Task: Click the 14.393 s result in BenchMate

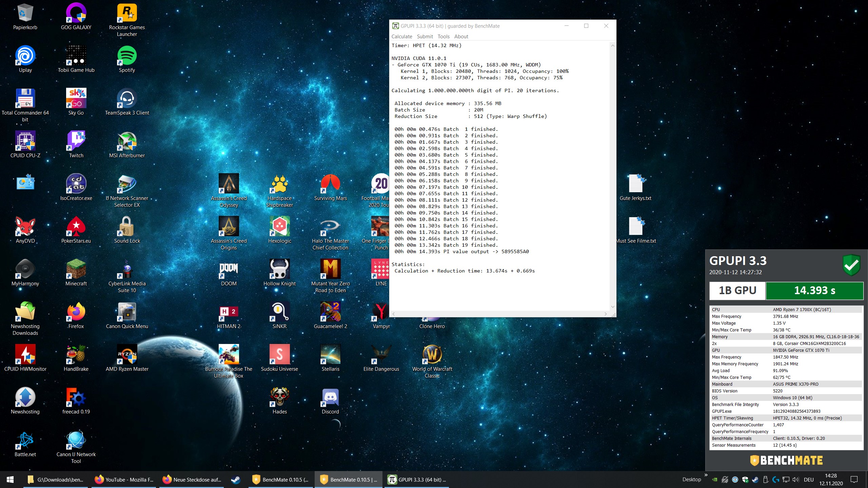Action: pos(814,290)
